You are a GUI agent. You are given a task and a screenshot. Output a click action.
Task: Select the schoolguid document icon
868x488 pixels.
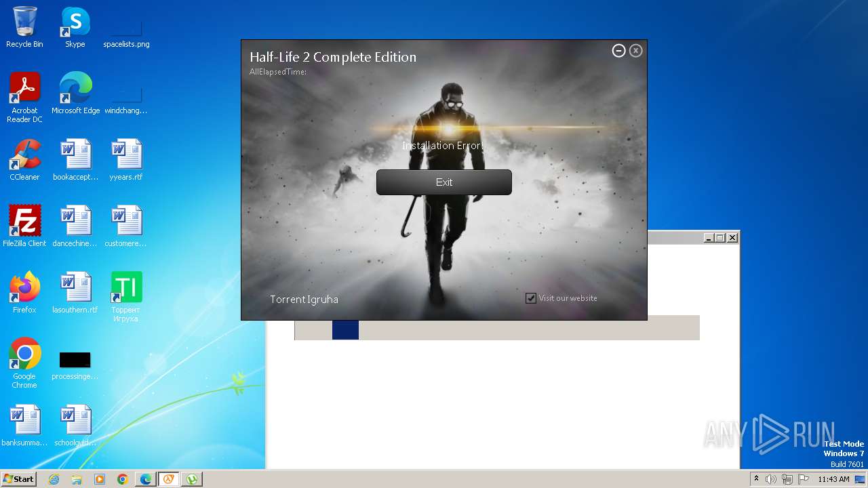[75, 426]
